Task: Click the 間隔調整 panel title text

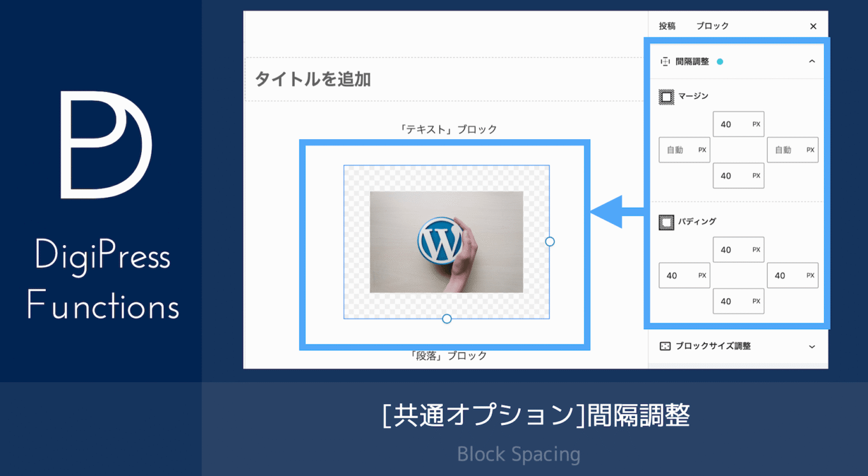Action: point(692,61)
